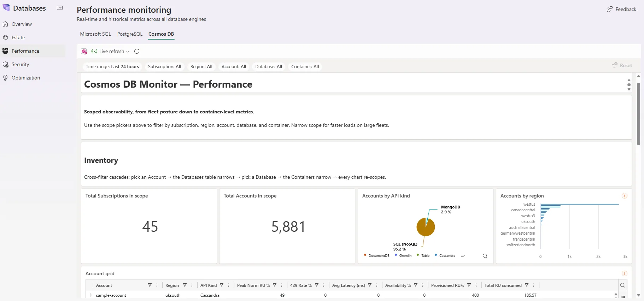Collapse the Databases navigation sidebar
644x301 pixels.
click(x=60, y=8)
